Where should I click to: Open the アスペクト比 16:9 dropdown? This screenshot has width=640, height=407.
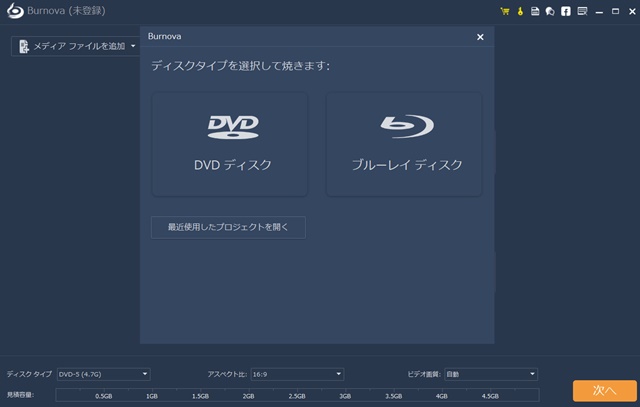click(297, 374)
